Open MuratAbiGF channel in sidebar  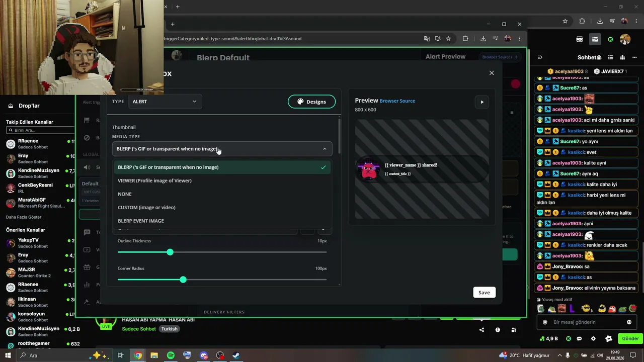click(40, 203)
